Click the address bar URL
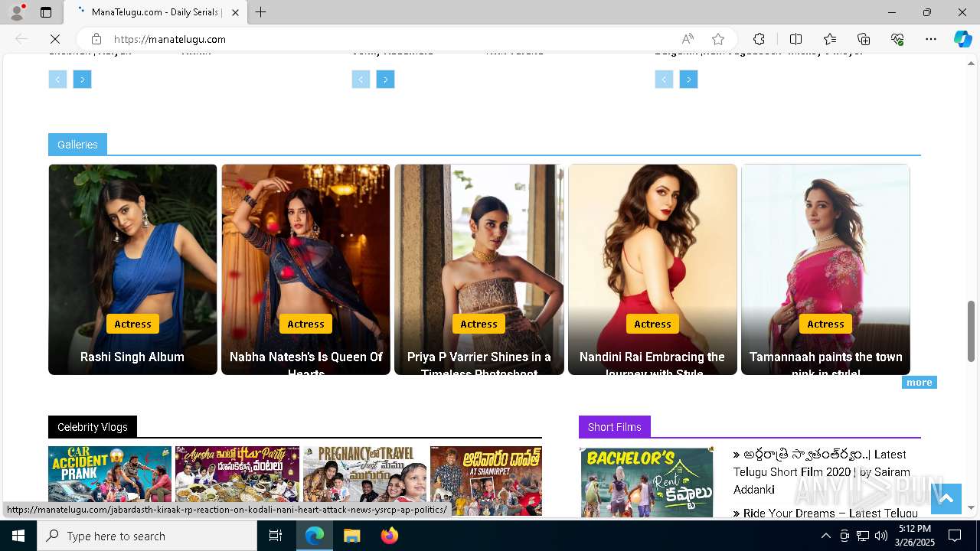Screen dimensions: 980x551 [170, 39]
